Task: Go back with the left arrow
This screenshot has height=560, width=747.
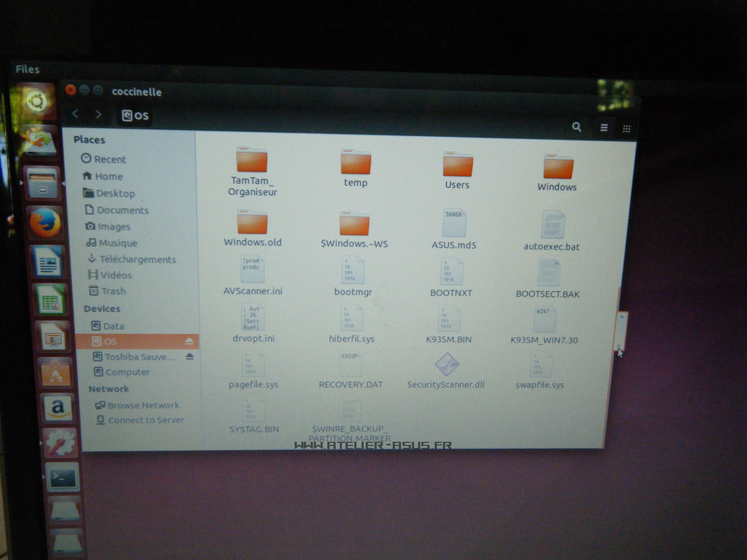Action: 76,114
